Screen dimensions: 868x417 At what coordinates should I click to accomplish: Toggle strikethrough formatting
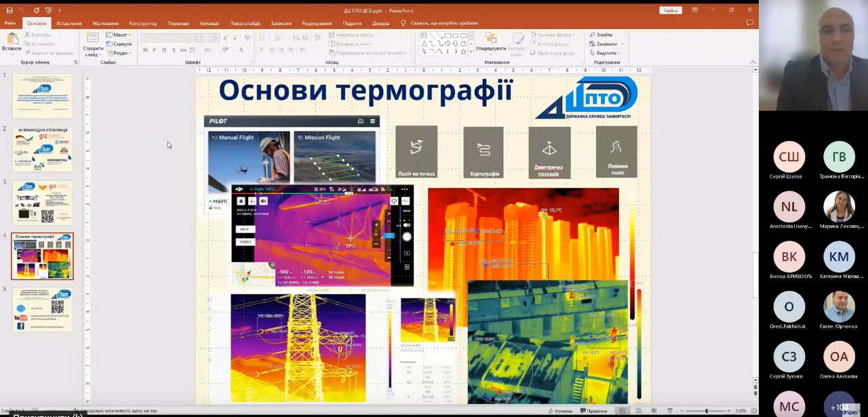(184, 49)
